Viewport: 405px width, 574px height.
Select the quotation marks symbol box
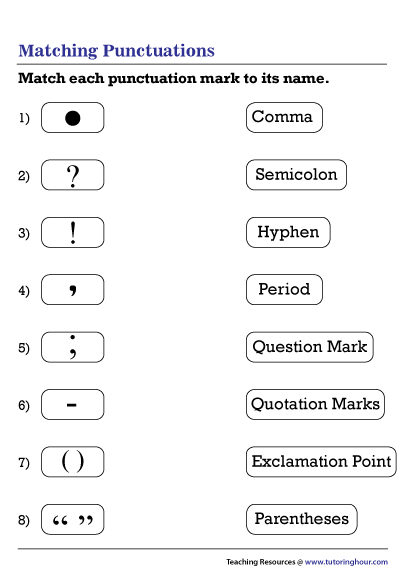(x=73, y=519)
